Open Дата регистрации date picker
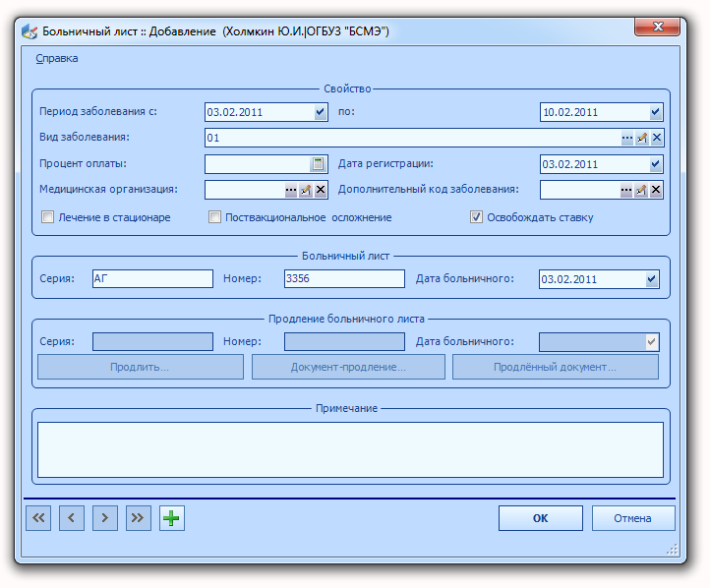This screenshot has height=588, width=710. tap(655, 164)
